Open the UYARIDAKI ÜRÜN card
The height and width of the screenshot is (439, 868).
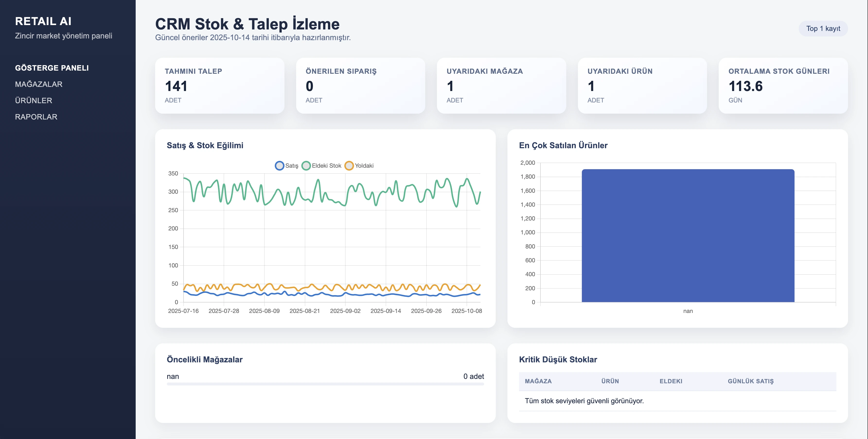pos(642,86)
